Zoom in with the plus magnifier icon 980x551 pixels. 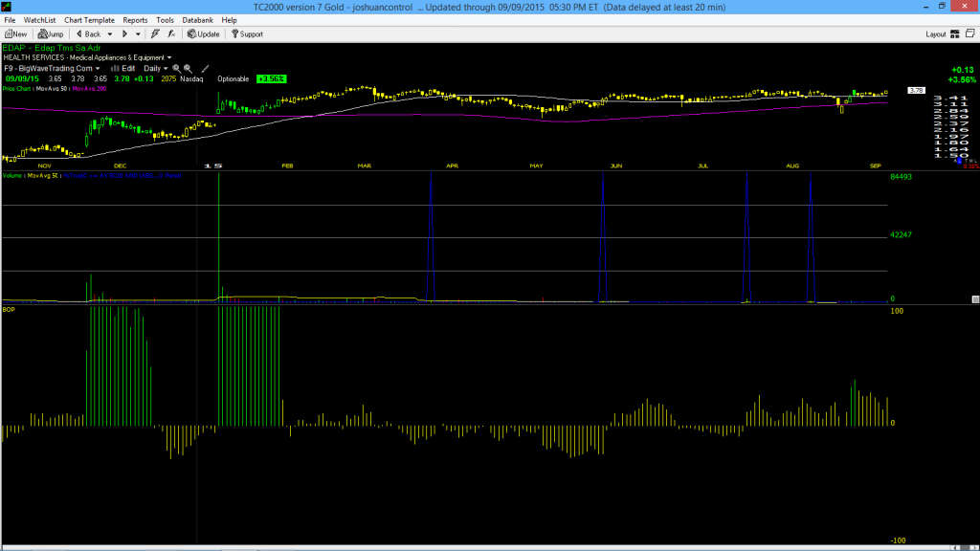(188, 69)
